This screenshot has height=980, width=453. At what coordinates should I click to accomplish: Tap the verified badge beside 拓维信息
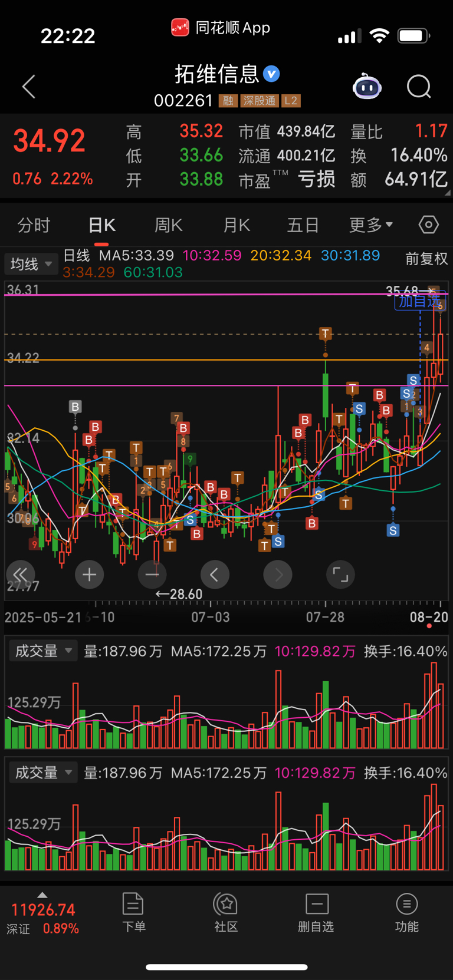pyautogui.click(x=271, y=74)
